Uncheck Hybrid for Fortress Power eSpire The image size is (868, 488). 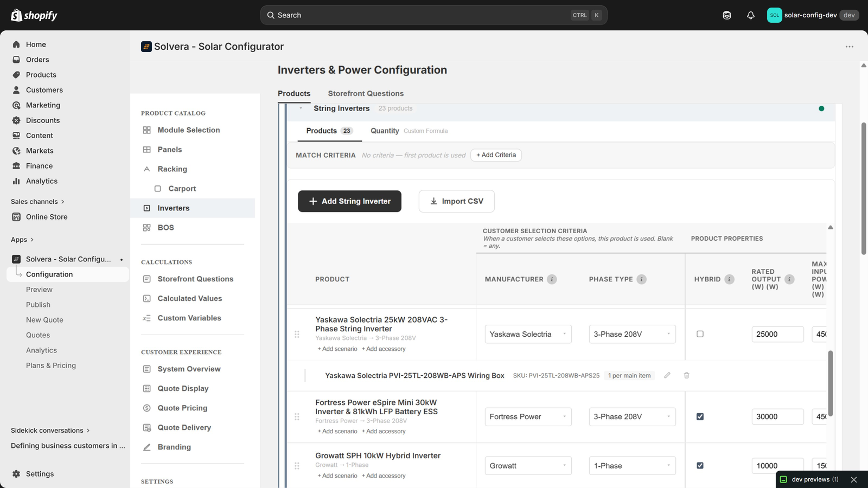(700, 416)
